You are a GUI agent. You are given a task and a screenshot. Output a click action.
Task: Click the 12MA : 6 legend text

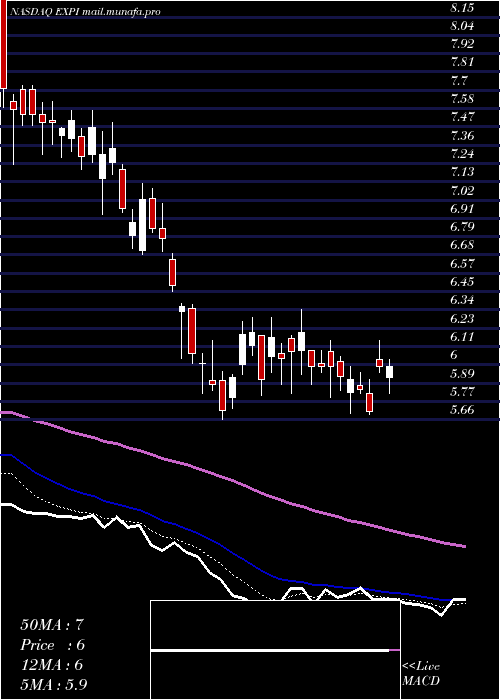(52, 665)
